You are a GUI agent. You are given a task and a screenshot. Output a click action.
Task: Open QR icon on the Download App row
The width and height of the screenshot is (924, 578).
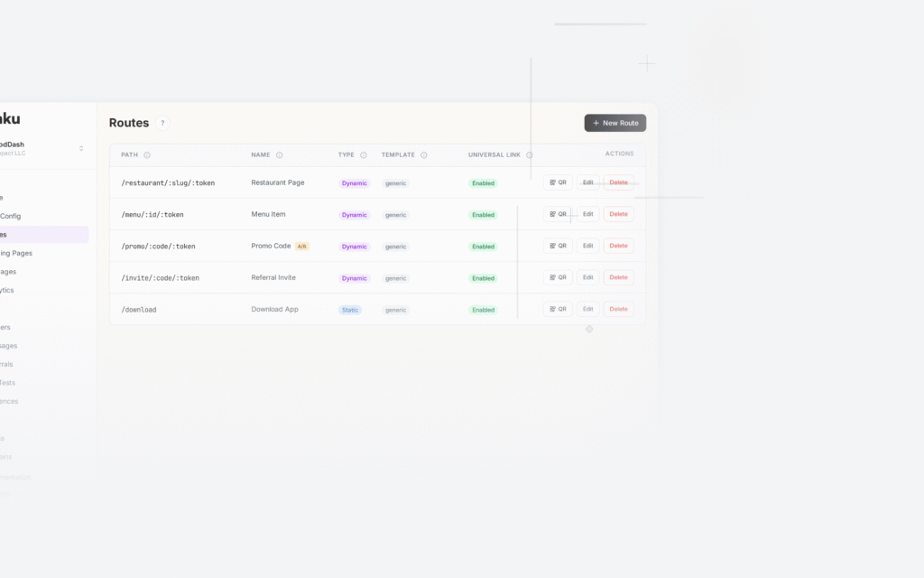(558, 309)
